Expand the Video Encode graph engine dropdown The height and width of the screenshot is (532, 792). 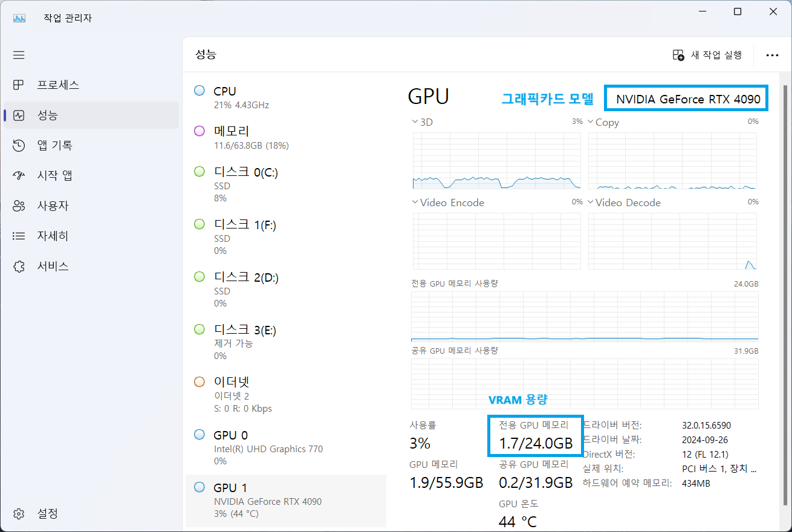[415, 203]
